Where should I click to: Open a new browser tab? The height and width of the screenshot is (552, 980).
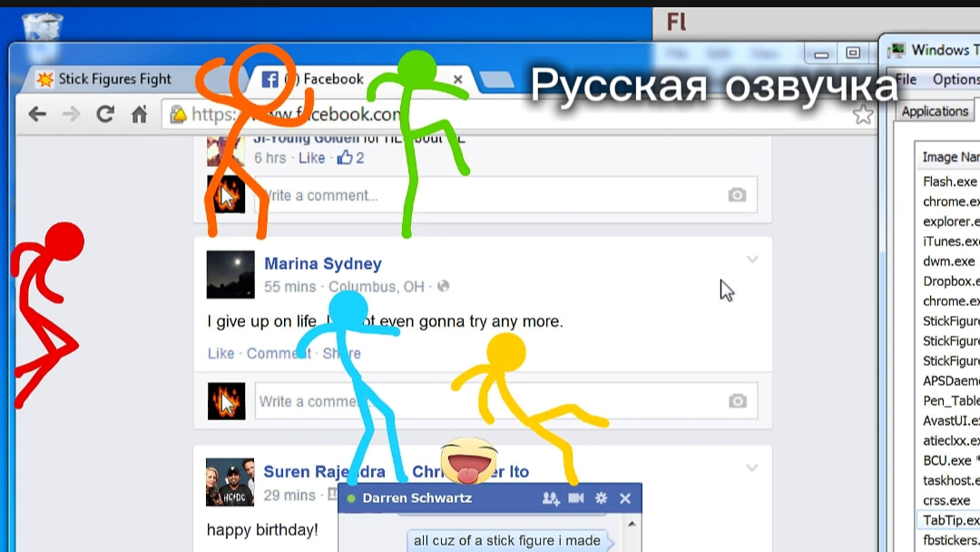click(x=497, y=80)
